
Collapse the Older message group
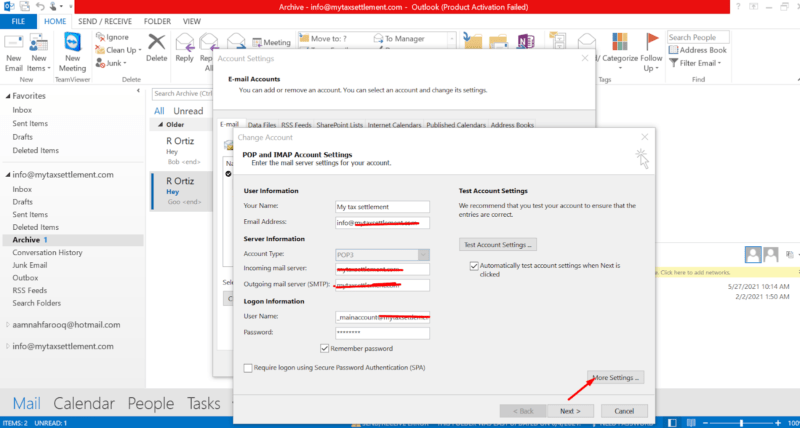pyautogui.click(x=161, y=124)
